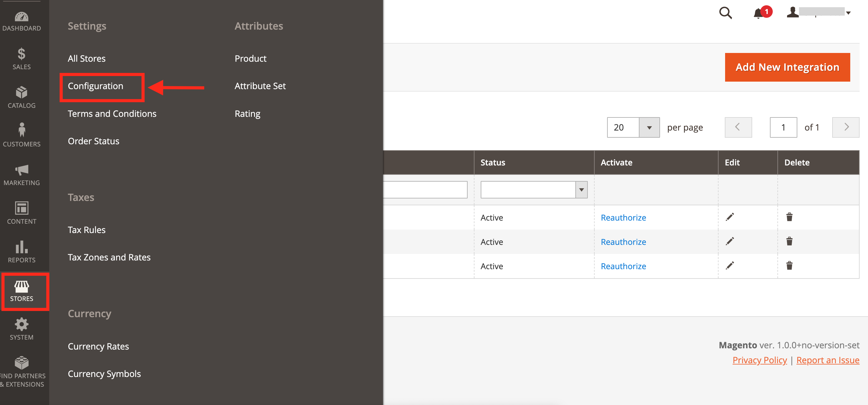Screen dimensions: 868x405
Task: Open the admin user account menu
Action: [819, 12]
